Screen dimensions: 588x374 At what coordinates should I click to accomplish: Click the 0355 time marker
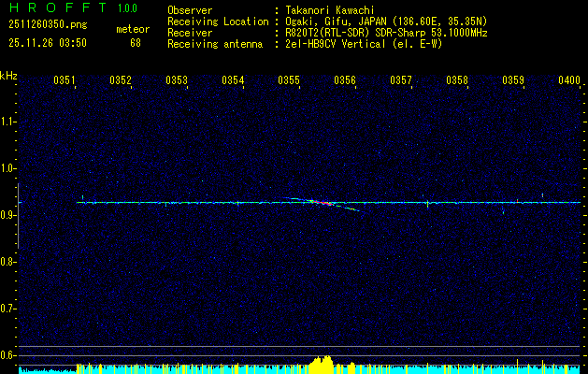coord(289,80)
